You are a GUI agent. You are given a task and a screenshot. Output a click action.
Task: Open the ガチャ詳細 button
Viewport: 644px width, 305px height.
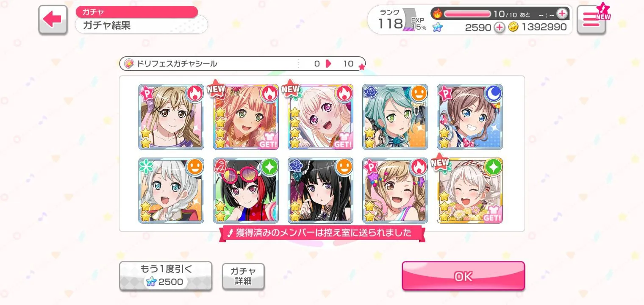coord(243,276)
